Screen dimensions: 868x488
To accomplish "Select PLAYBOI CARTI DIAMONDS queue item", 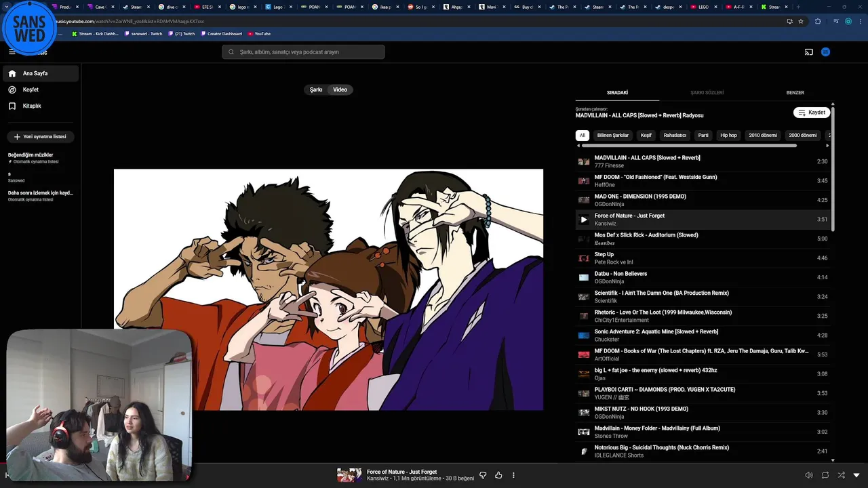I will point(702,393).
